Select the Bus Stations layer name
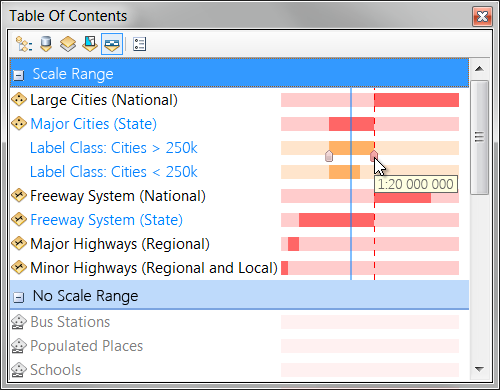This screenshot has height=390, width=500. [70, 322]
